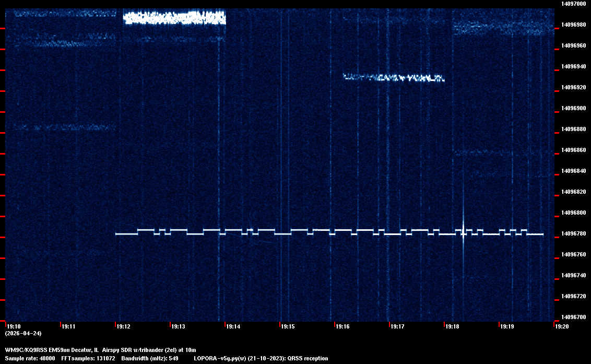
Task: Select the 14096740 frequency label
Action: click(x=573, y=275)
